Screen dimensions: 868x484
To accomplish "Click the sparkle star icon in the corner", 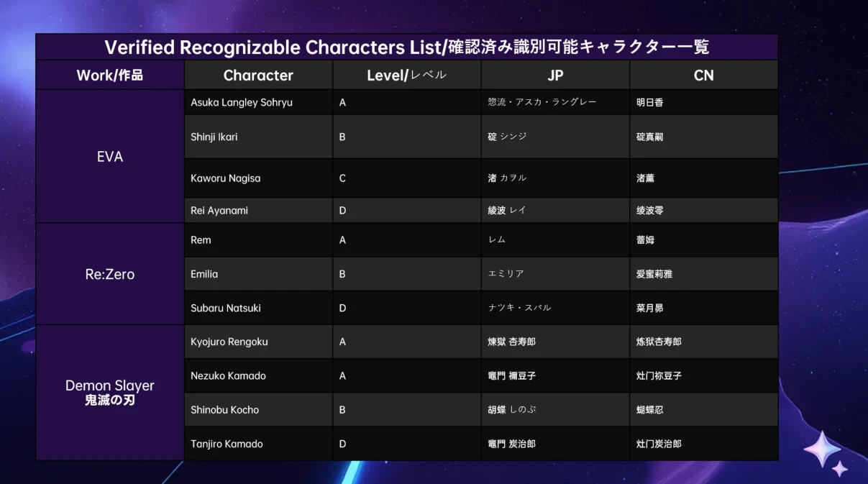I will click(x=825, y=452).
